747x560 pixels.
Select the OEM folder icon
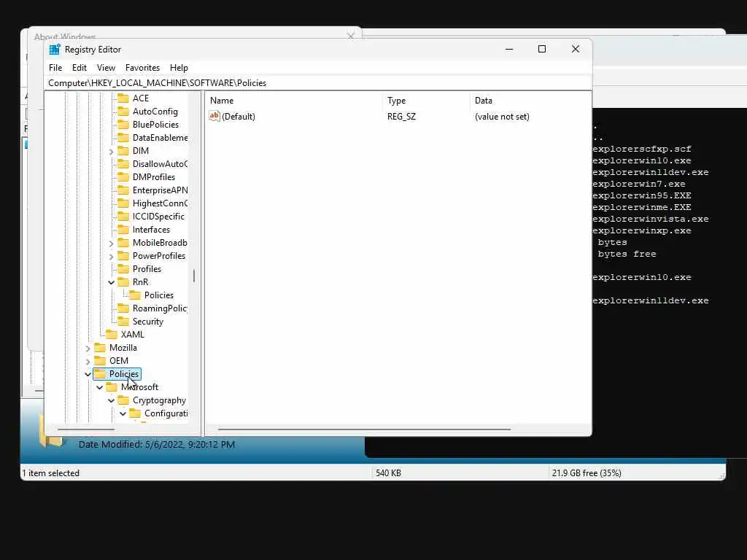100,360
